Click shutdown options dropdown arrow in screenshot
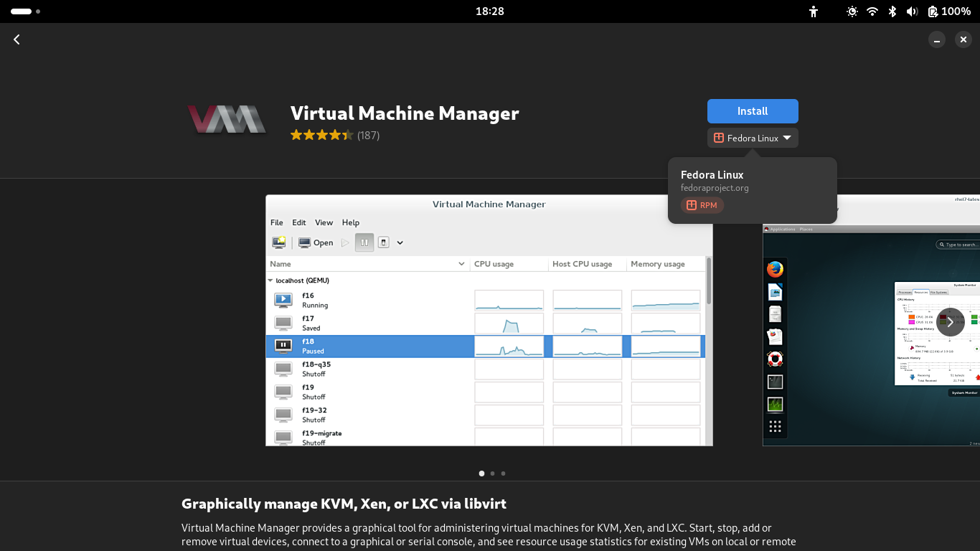The image size is (980, 551). [400, 242]
